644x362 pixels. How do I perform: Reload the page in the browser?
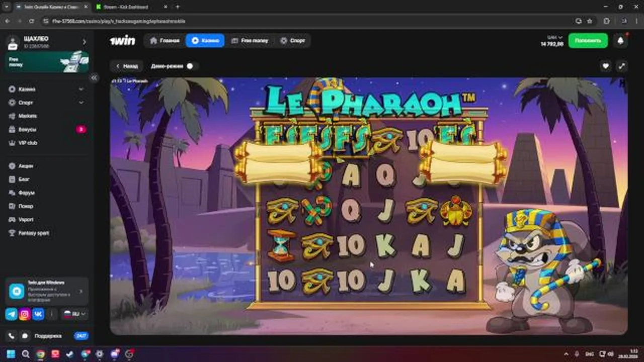click(31, 21)
